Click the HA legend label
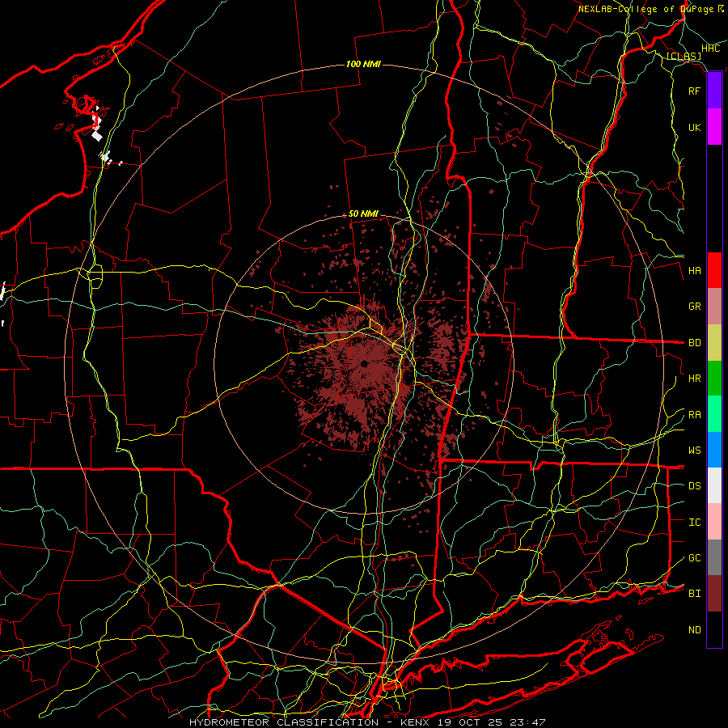The image size is (728, 728). click(x=694, y=271)
